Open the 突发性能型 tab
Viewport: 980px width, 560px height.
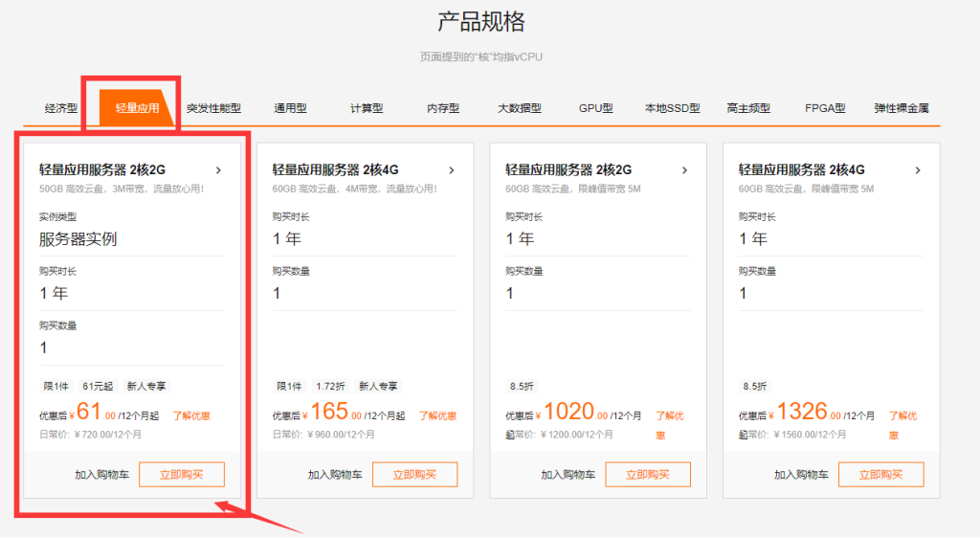tap(213, 108)
